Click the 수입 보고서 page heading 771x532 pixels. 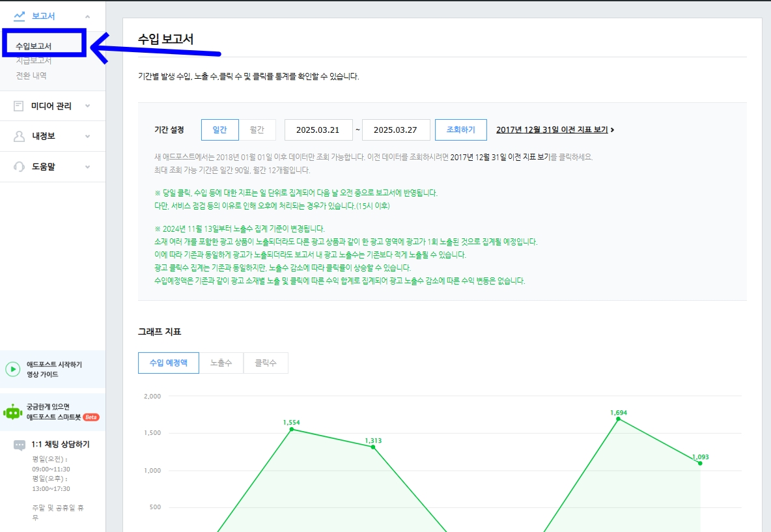pyautogui.click(x=165, y=39)
